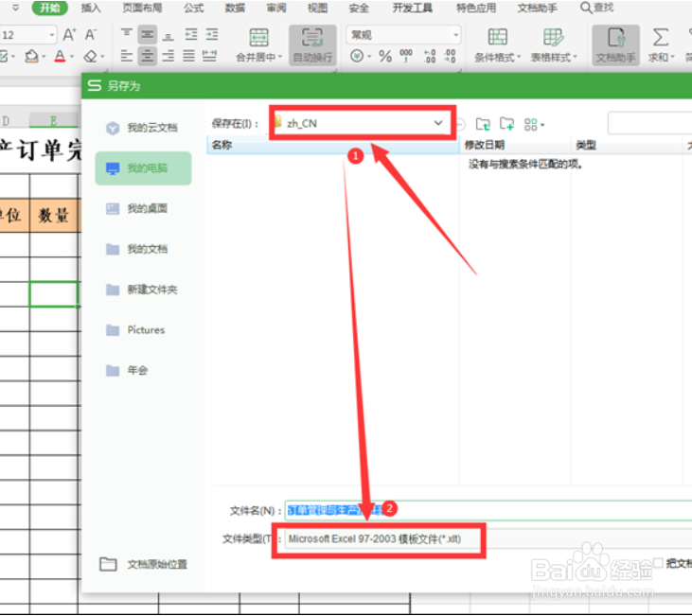
Task: Click 文档原始位置 link
Action: (144, 564)
